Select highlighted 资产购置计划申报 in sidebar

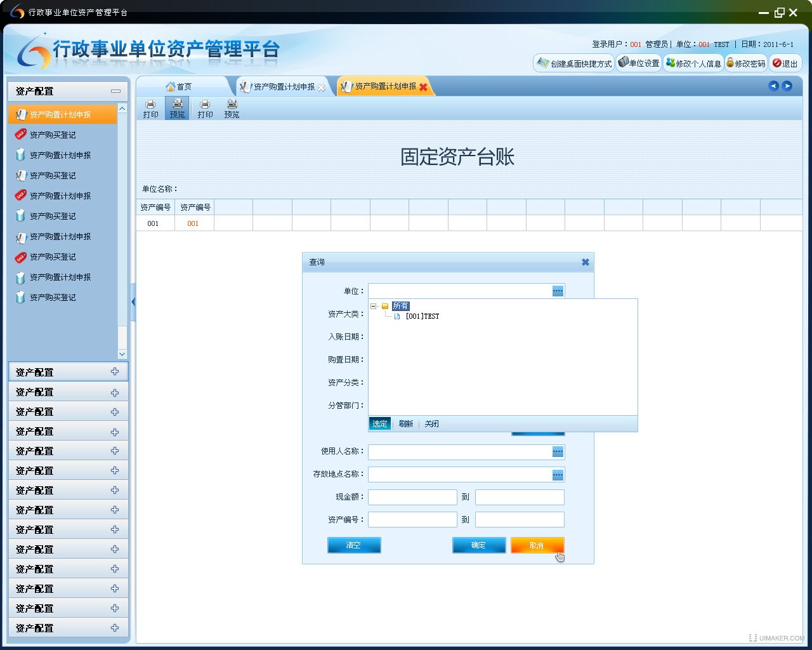click(x=62, y=114)
